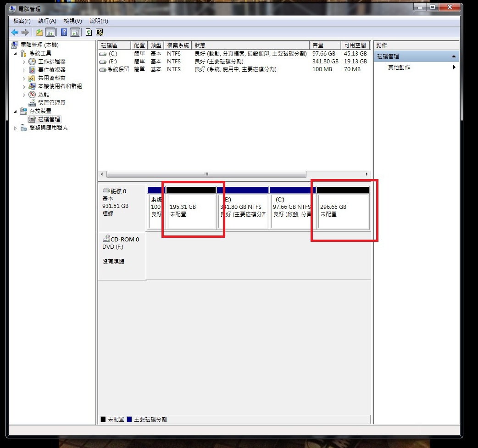This screenshot has width=478, height=448.
Task: Click the 磁碟管理 tree icon
Action: 32,119
